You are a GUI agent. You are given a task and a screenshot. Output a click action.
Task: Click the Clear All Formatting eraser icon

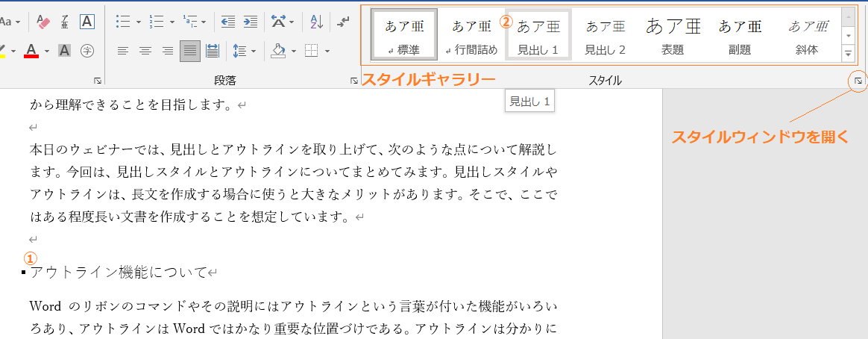(43, 22)
